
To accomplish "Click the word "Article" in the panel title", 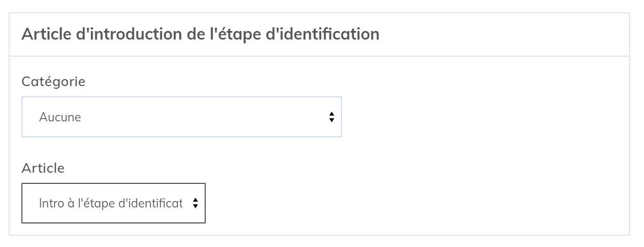I will (x=43, y=34).
